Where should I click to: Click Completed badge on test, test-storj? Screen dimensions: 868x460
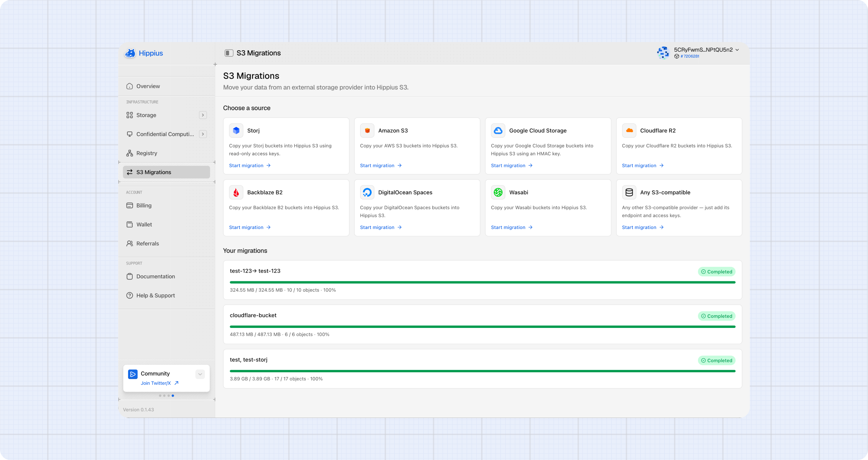coord(716,360)
